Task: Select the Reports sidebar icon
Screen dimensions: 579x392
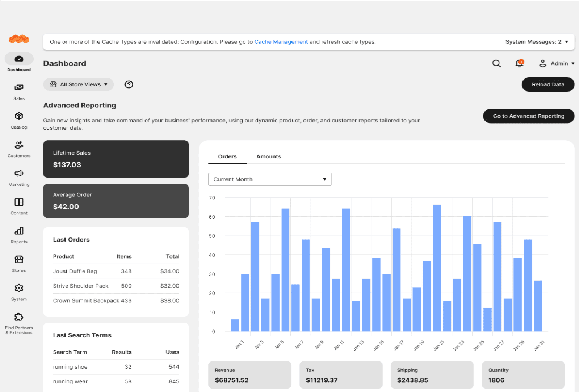Action: click(19, 234)
